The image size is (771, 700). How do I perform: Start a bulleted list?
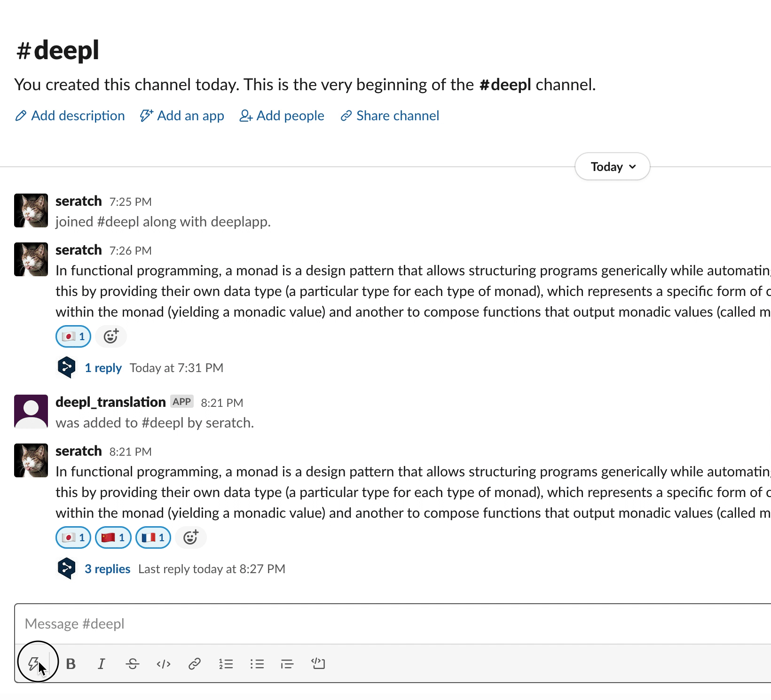[x=257, y=664]
